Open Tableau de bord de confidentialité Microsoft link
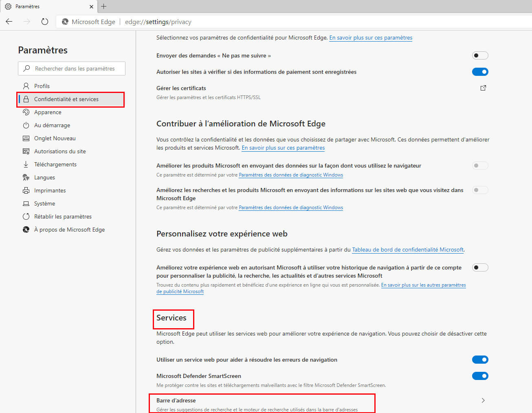 click(x=408, y=250)
